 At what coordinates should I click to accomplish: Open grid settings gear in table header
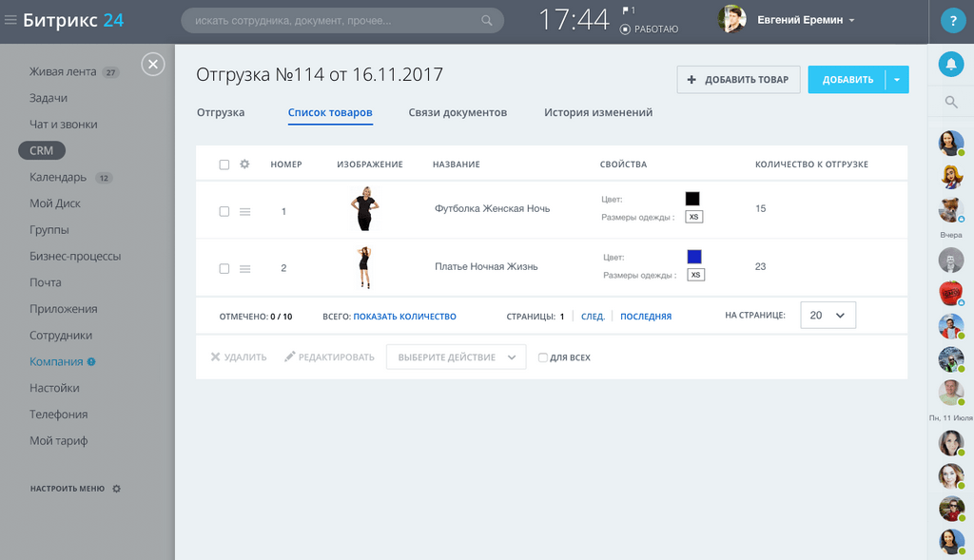(244, 164)
